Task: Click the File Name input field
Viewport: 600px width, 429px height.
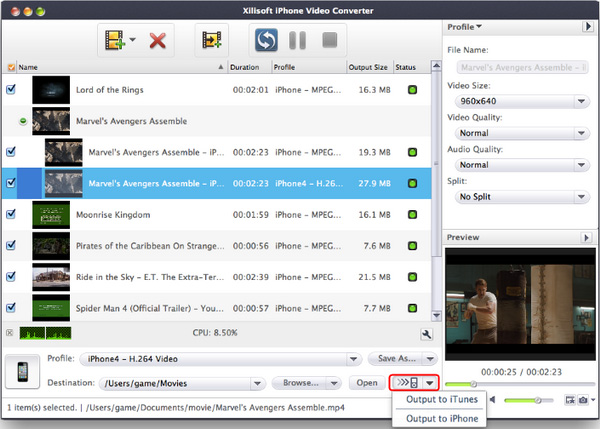Action: 522,67
